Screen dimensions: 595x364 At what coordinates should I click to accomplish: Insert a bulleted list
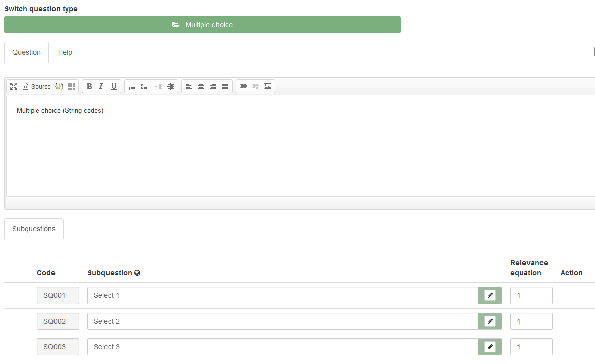coord(144,86)
